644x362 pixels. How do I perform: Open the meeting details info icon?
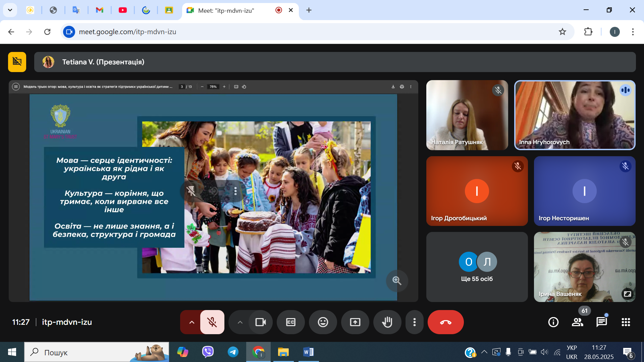click(x=553, y=322)
